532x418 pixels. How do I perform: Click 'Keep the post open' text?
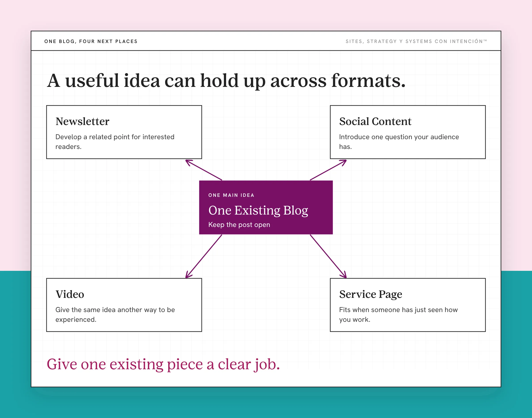239,225
